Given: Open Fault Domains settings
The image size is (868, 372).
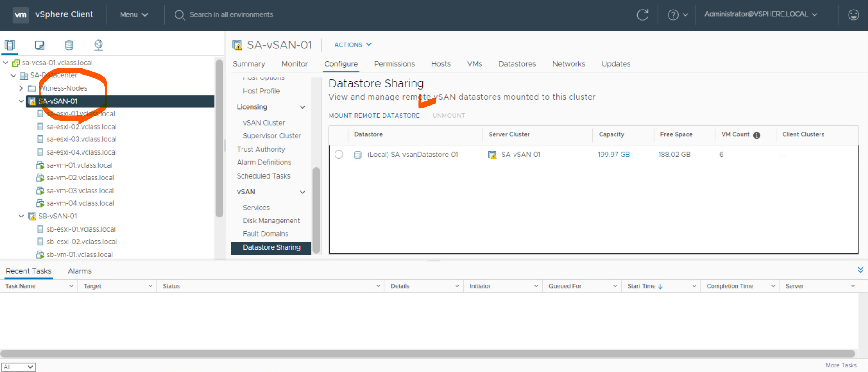Looking at the screenshot, I should pos(266,234).
